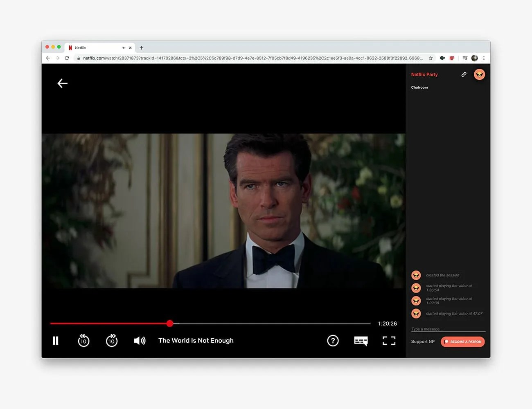Click the Become a Patron button
The height and width of the screenshot is (409, 532).
click(462, 342)
